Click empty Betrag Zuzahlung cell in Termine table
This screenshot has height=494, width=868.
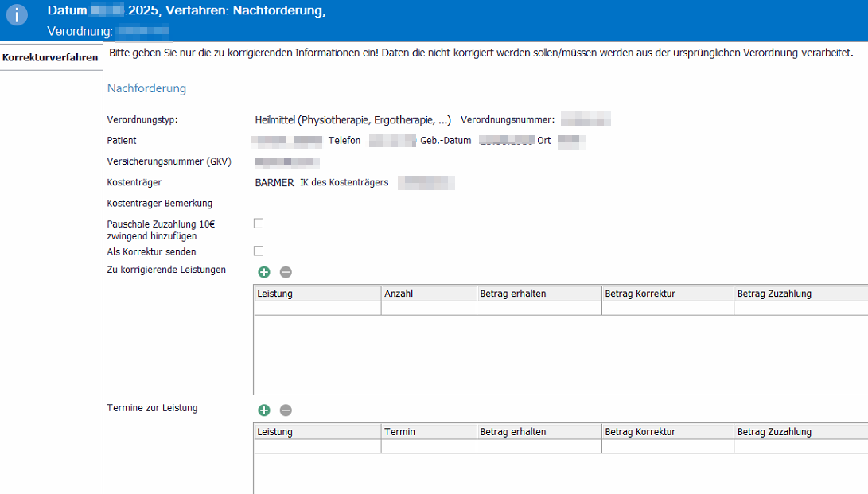point(801,446)
